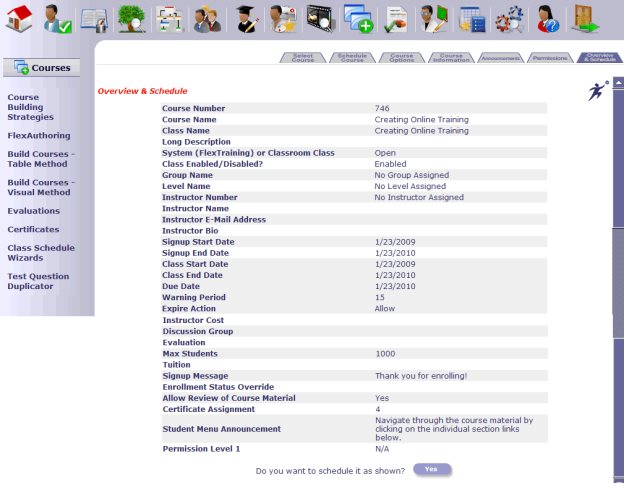
Task: Open the FlexAuthoring link
Action: (x=39, y=135)
